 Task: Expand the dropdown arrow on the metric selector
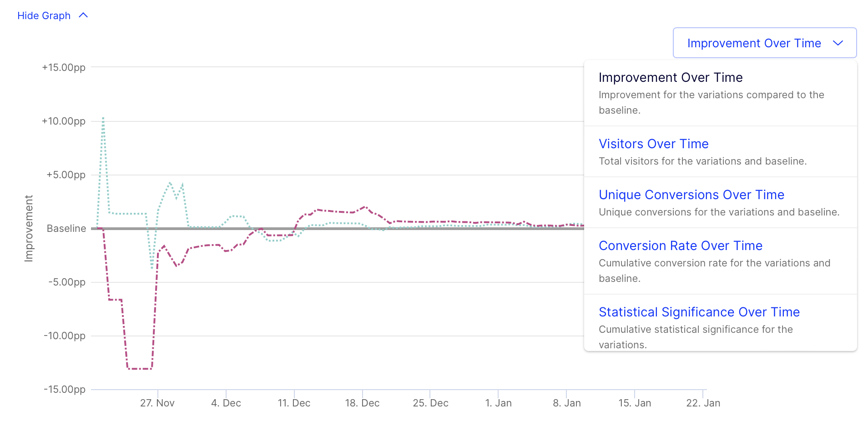click(x=838, y=43)
